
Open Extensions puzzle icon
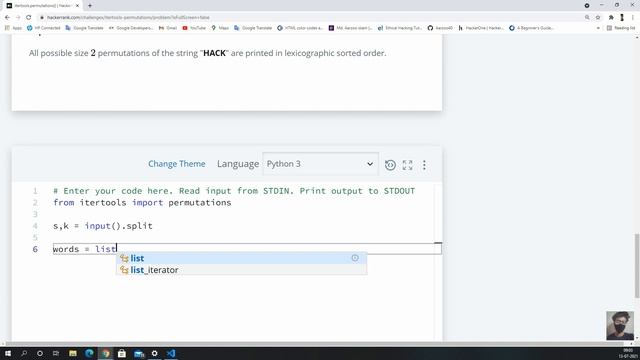[611, 18]
